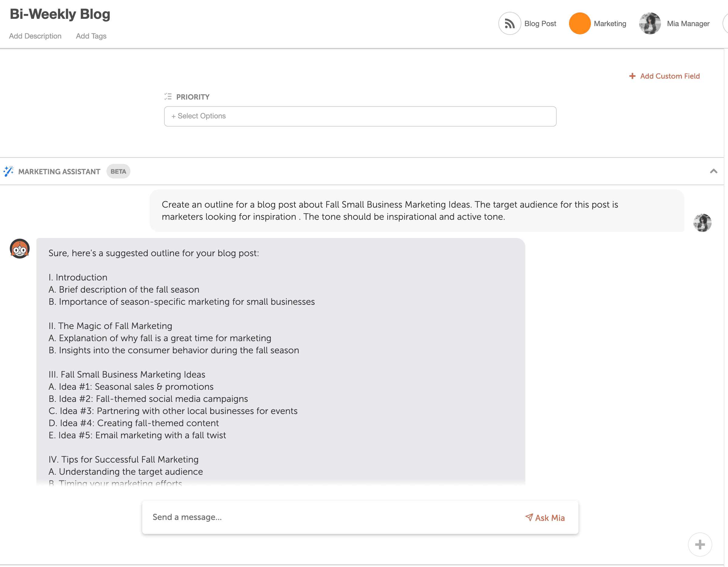The height and width of the screenshot is (567, 728).
Task: Click the user avatar beside the prompt message
Action: tap(702, 222)
